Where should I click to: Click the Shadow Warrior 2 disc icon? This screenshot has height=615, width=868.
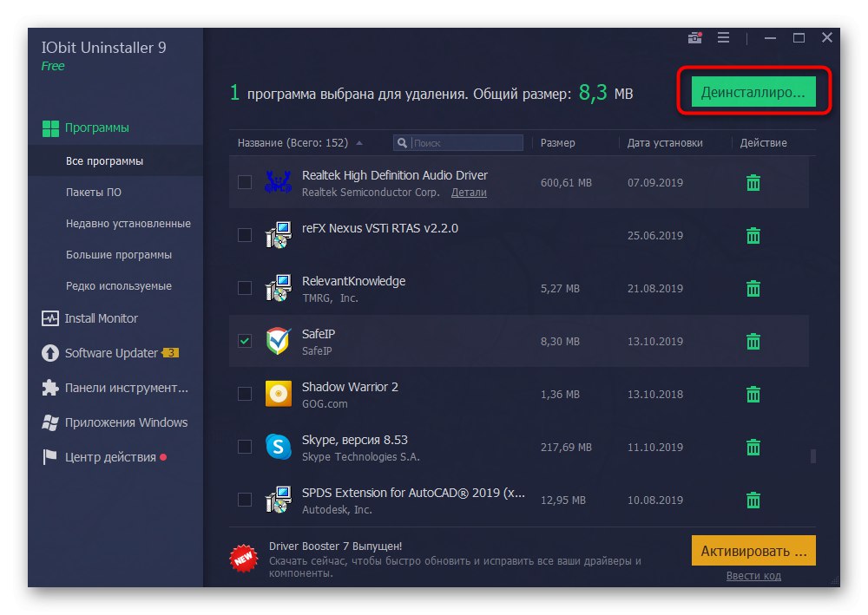[x=278, y=394]
